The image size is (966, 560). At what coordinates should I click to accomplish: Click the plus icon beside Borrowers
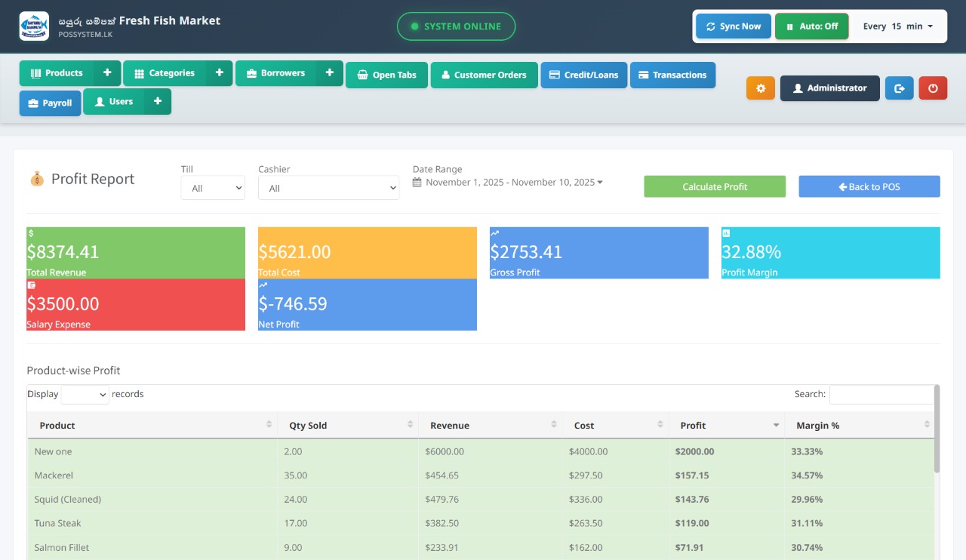pyautogui.click(x=329, y=73)
